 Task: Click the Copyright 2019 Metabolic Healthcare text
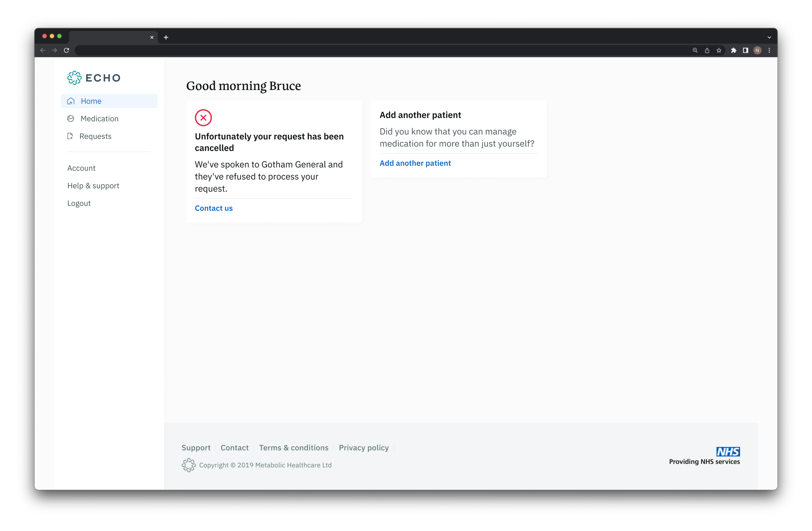tap(265, 465)
